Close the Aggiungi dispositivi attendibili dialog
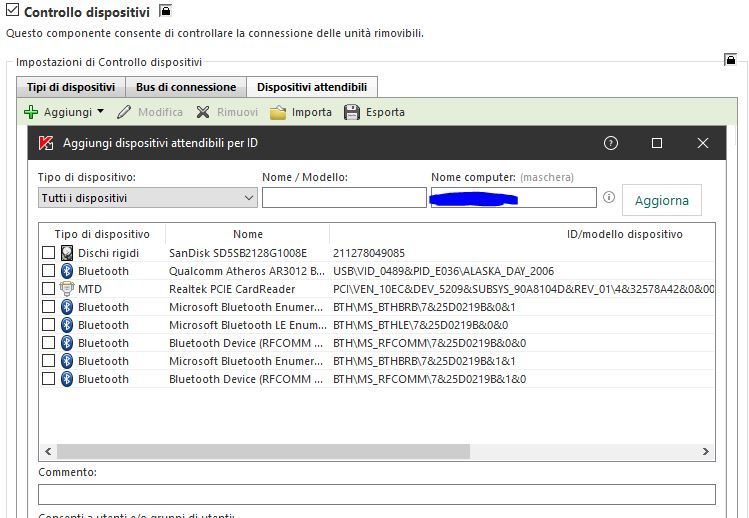Image resolution: width=749 pixels, height=518 pixels. (703, 143)
